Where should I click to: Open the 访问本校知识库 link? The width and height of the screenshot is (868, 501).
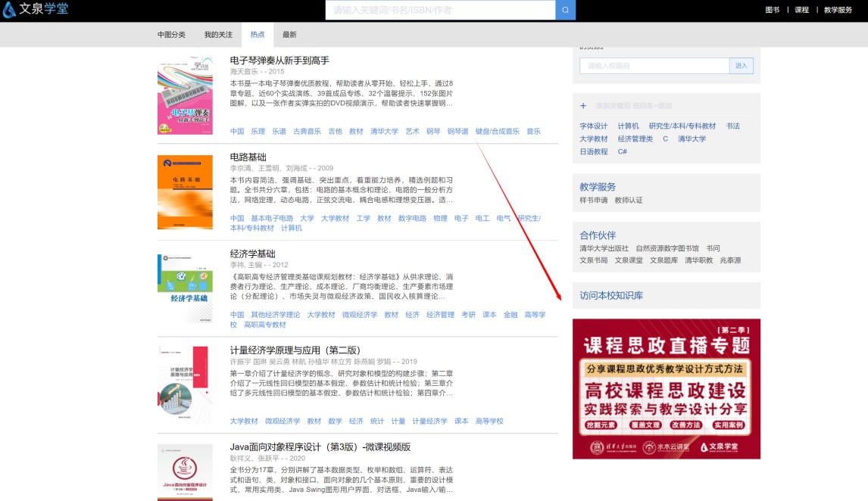coord(611,295)
